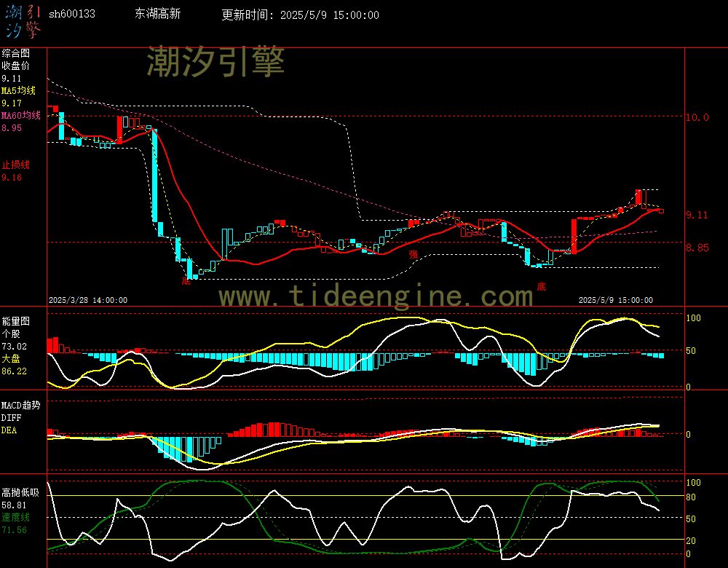Screen dimensions: 728x568
Task: Click the MA60 value 8.95
Action: (11, 127)
